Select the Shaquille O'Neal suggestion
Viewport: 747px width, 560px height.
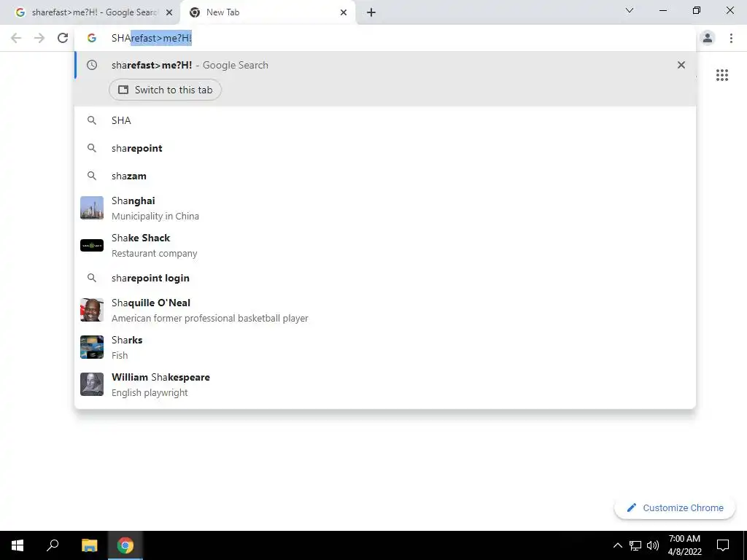pos(385,310)
